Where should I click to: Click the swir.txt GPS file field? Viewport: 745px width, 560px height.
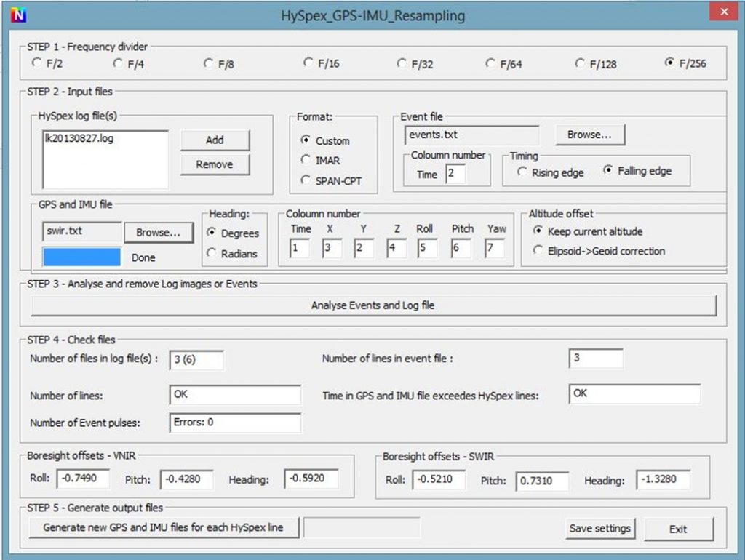[81, 231]
